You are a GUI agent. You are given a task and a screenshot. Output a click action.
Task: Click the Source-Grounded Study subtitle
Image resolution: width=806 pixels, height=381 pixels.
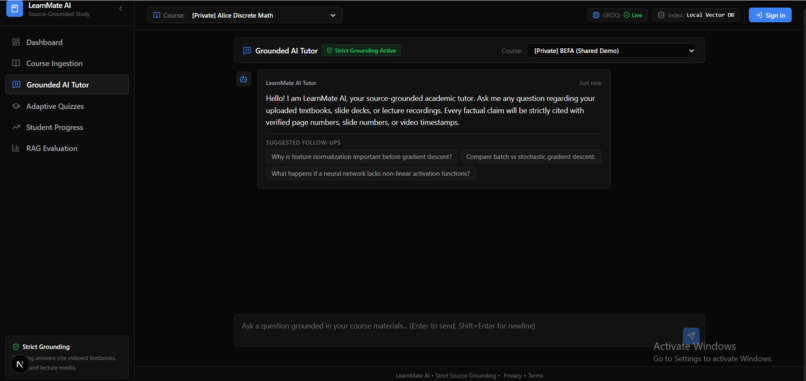[59, 14]
